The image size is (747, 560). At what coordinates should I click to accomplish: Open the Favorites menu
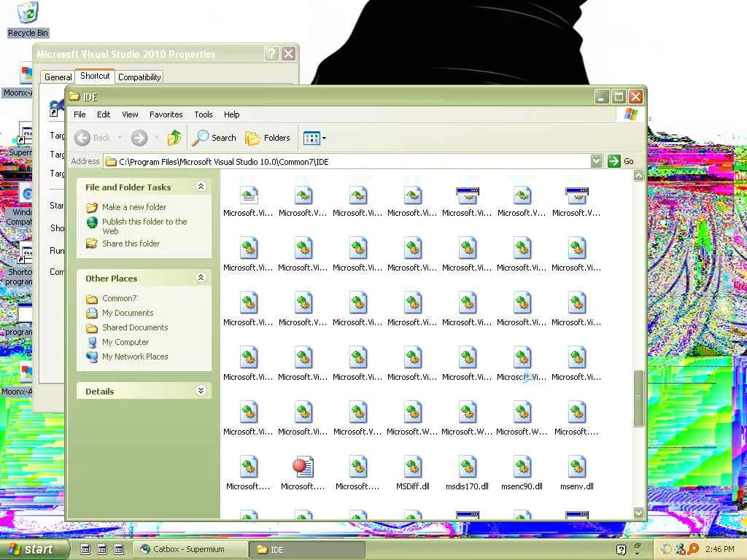click(x=166, y=114)
